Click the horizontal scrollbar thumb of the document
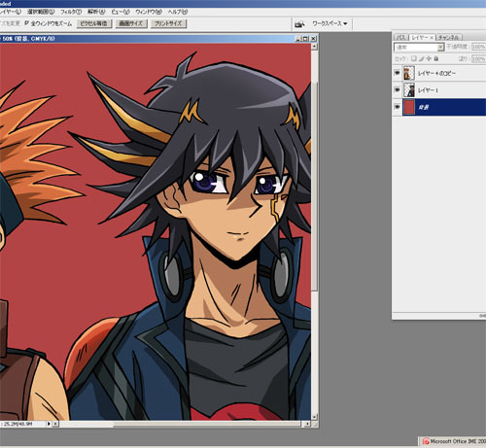 pos(206,424)
